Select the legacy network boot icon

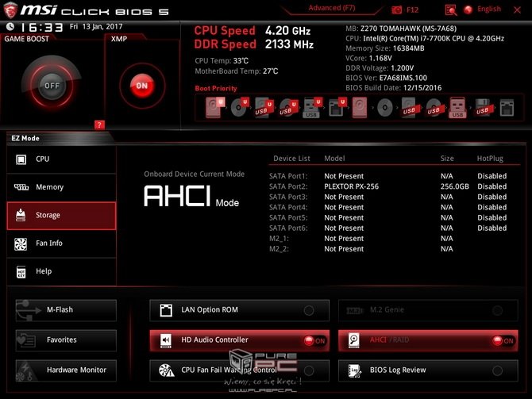point(507,108)
